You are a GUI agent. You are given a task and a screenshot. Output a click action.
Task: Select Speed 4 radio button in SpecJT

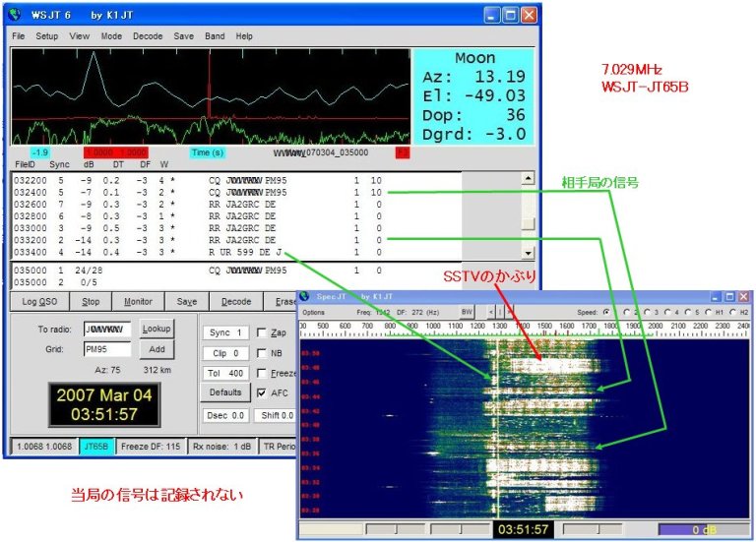(x=667, y=312)
